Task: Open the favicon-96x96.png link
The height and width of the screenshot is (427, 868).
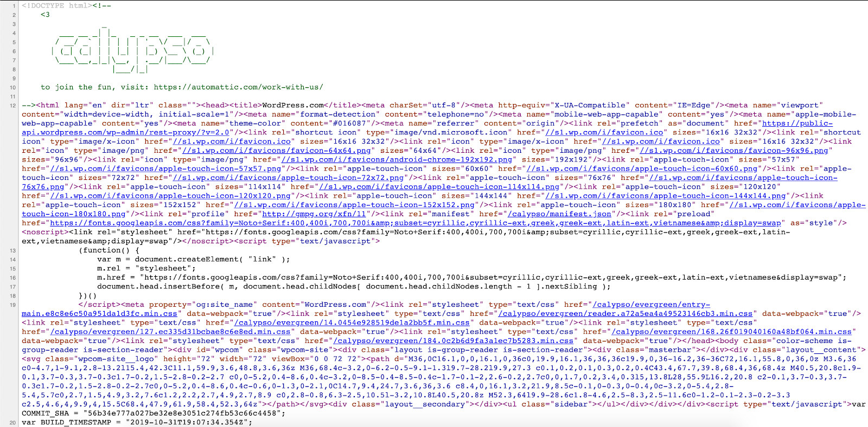Action: tap(734, 151)
